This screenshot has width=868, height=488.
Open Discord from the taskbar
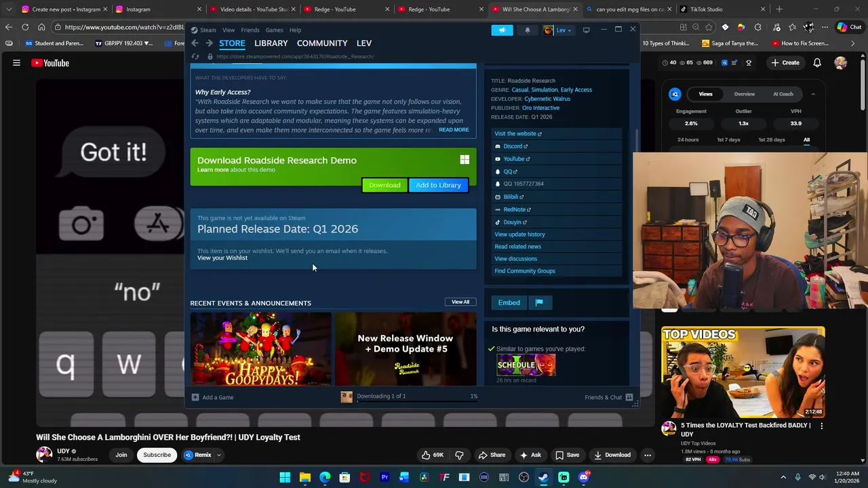[584, 478]
